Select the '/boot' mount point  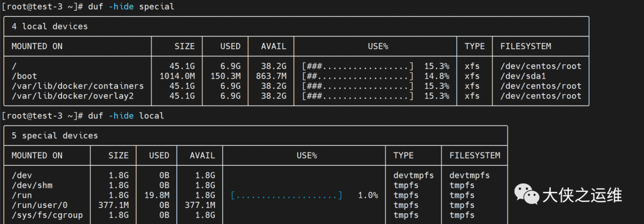[x=24, y=76]
